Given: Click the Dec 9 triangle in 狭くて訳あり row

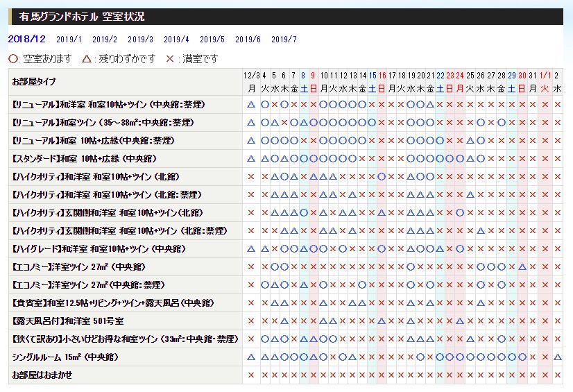Looking at the screenshot, I should click(313, 339).
